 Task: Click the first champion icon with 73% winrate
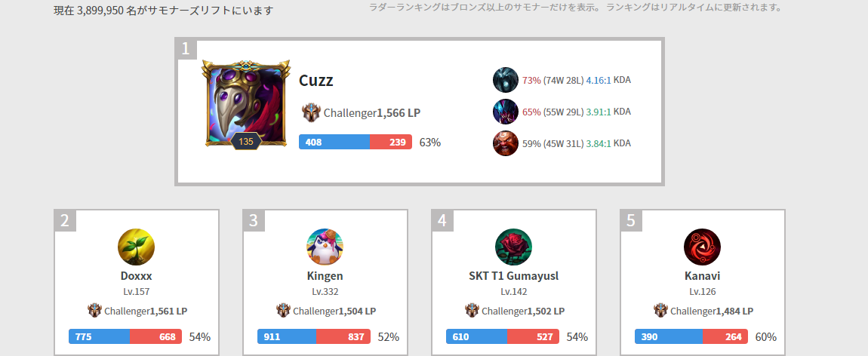coord(506,80)
